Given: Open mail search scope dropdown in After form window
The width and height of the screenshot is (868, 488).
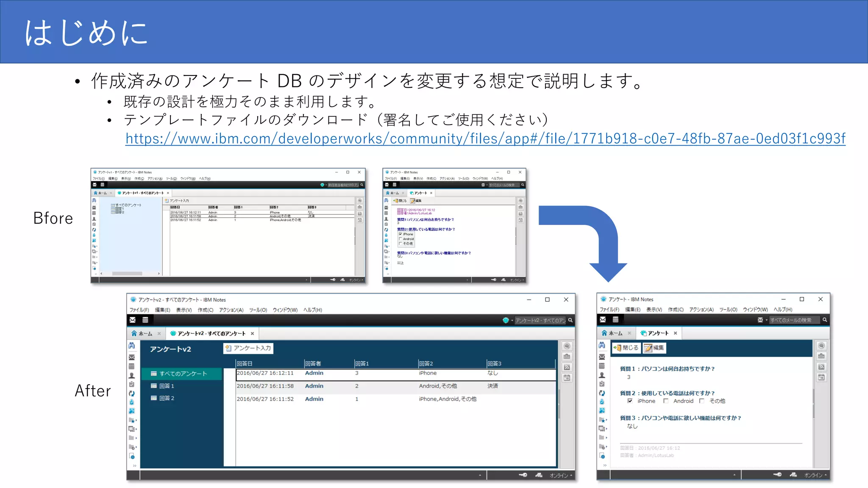Looking at the screenshot, I should pos(766,320).
